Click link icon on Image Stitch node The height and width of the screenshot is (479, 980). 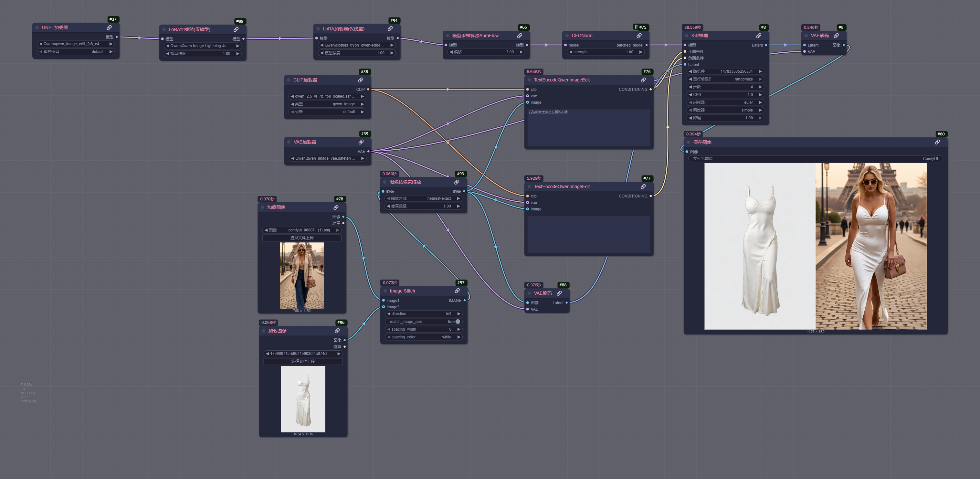[x=457, y=291]
